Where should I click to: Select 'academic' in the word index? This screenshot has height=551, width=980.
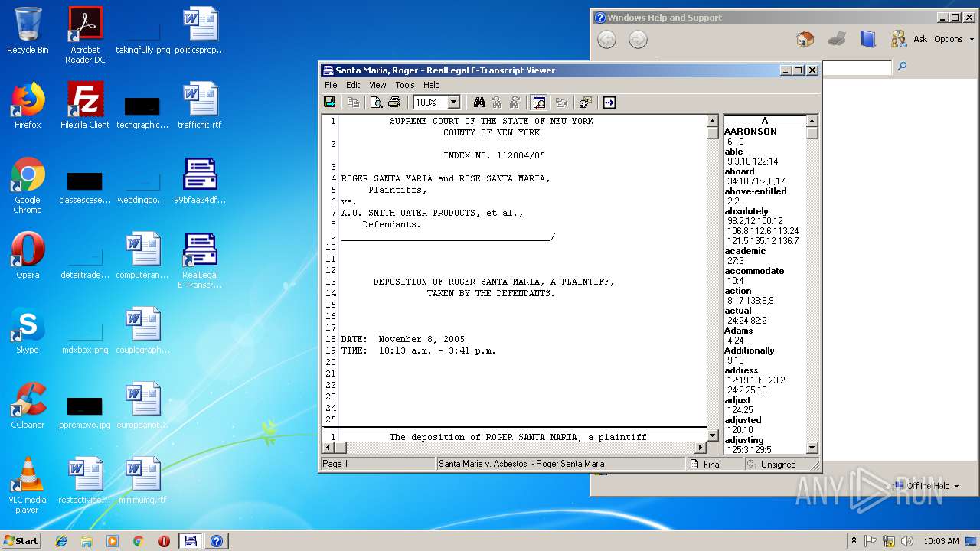pos(745,251)
